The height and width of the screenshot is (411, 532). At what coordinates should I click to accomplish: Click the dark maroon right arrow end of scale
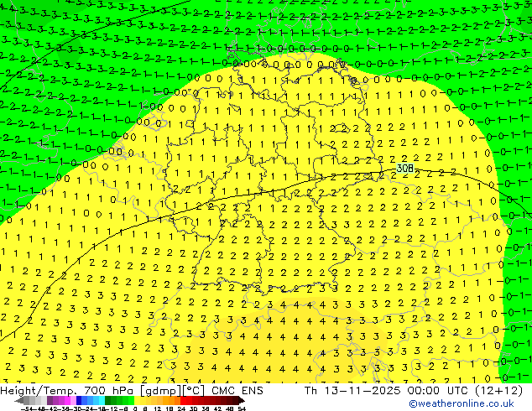pyautogui.click(x=242, y=400)
